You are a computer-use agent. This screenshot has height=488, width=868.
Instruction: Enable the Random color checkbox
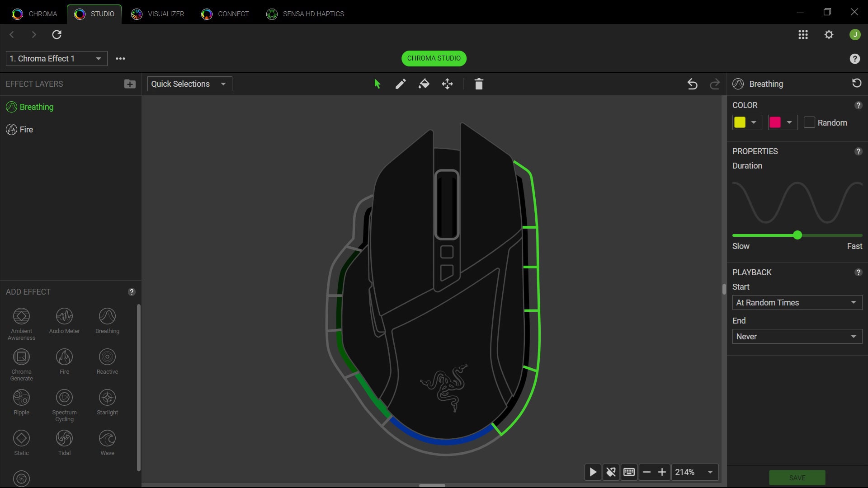pyautogui.click(x=810, y=122)
